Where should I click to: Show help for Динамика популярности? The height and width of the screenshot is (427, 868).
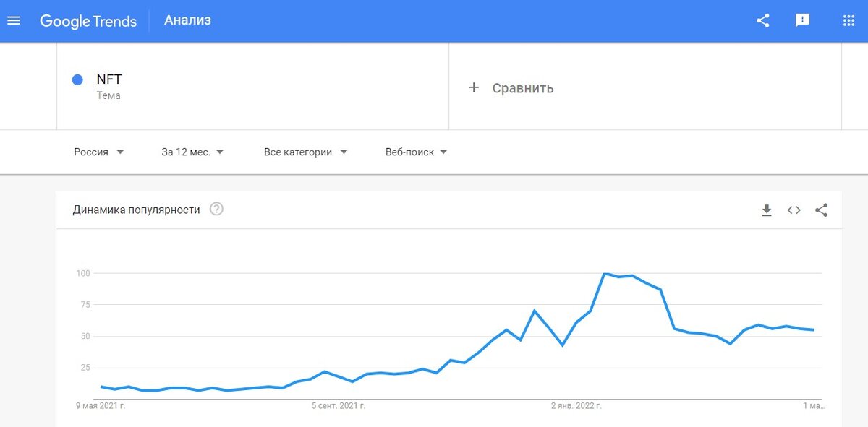216,210
